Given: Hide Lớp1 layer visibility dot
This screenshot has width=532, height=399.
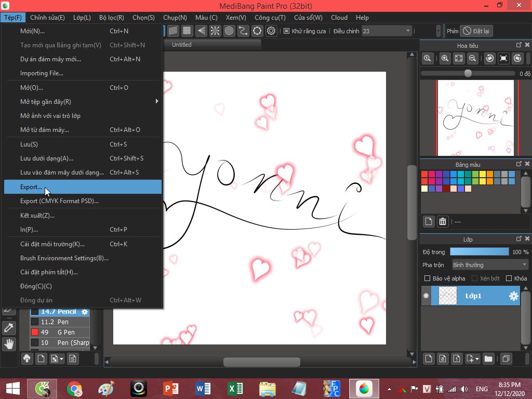Looking at the screenshot, I should click(x=426, y=296).
